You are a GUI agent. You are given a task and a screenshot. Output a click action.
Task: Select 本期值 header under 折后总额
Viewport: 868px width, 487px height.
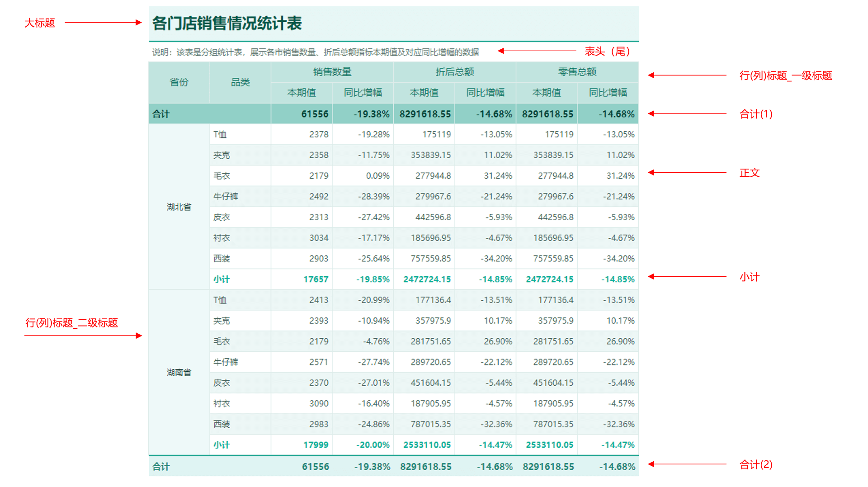point(424,93)
